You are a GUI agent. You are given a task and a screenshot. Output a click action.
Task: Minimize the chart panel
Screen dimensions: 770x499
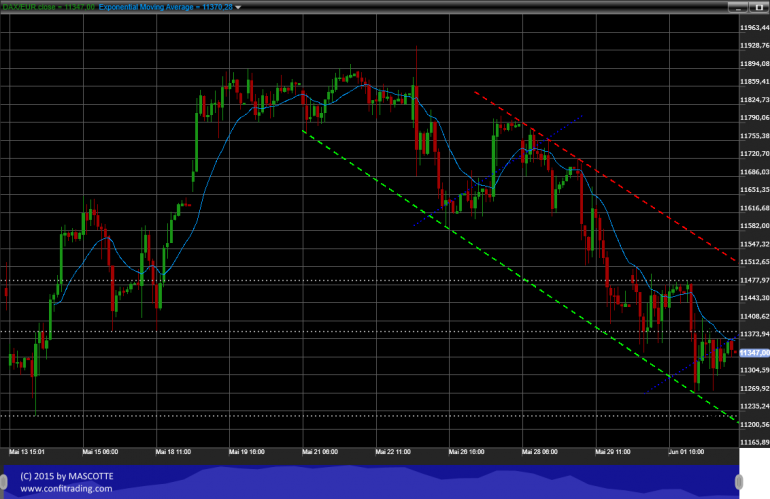point(737,7)
